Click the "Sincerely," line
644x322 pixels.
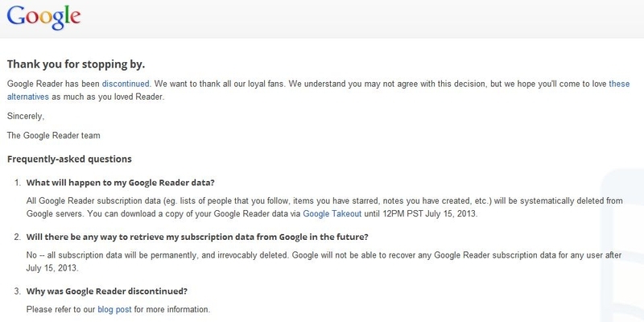click(x=26, y=116)
